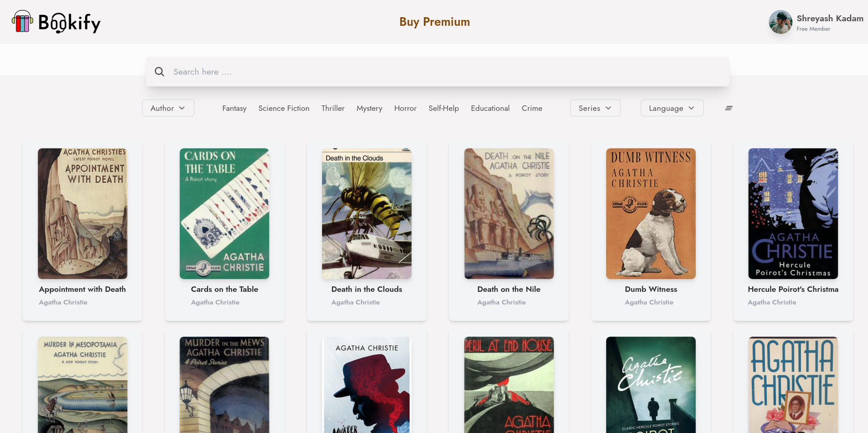Select the Crime genre filter

point(532,108)
